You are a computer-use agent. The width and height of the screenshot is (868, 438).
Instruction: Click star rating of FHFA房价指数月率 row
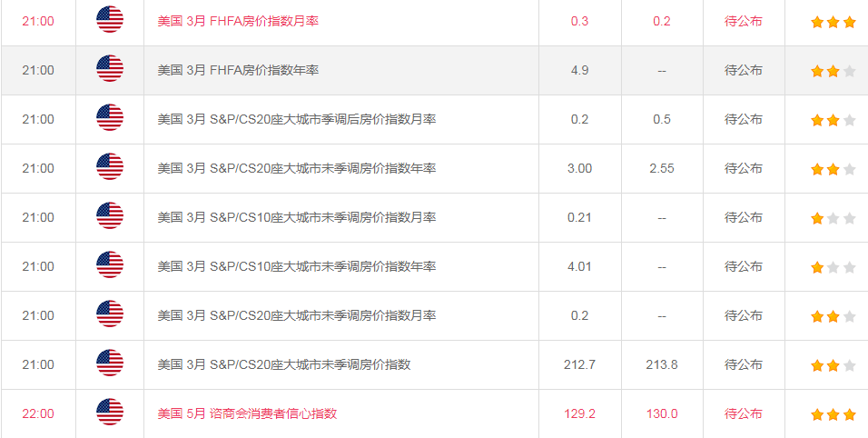point(833,22)
